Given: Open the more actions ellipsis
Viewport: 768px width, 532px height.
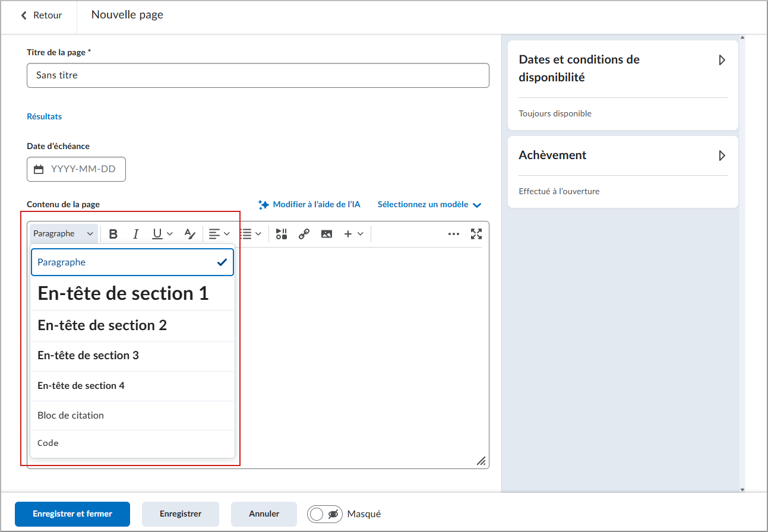Looking at the screenshot, I should point(454,234).
